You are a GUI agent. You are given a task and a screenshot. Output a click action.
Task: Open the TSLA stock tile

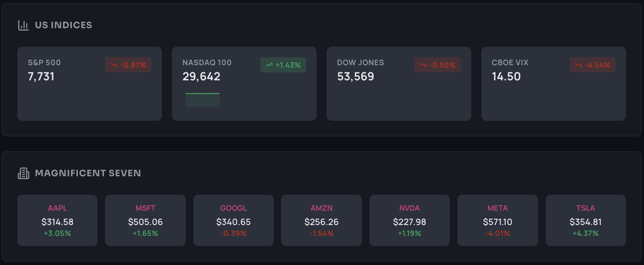[586, 220]
